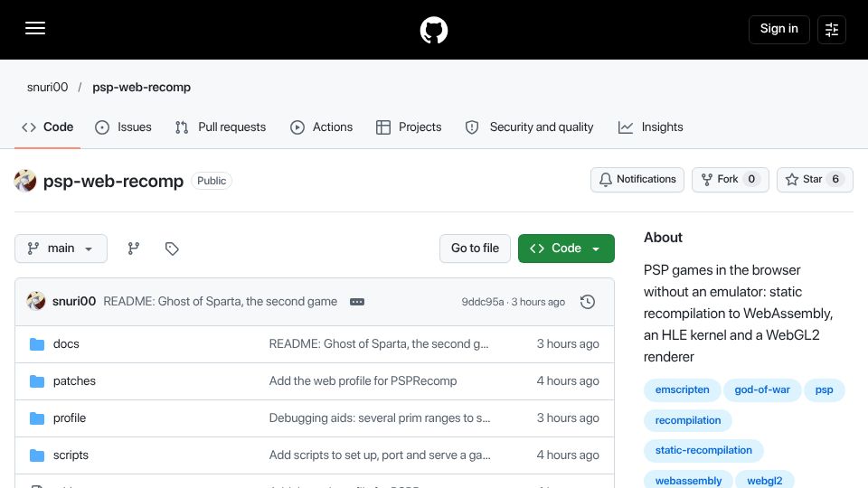Open the hamburger navigation menu
The height and width of the screenshot is (488, 868).
click(35, 28)
